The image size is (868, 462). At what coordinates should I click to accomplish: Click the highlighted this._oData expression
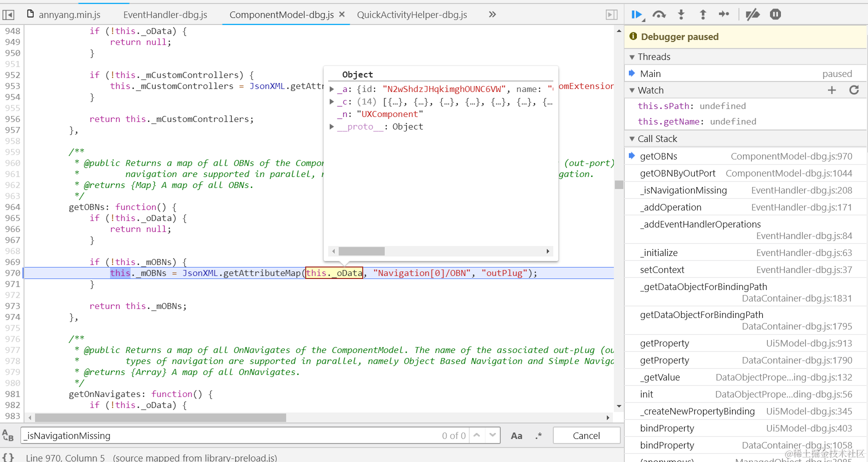[x=334, y=273]
